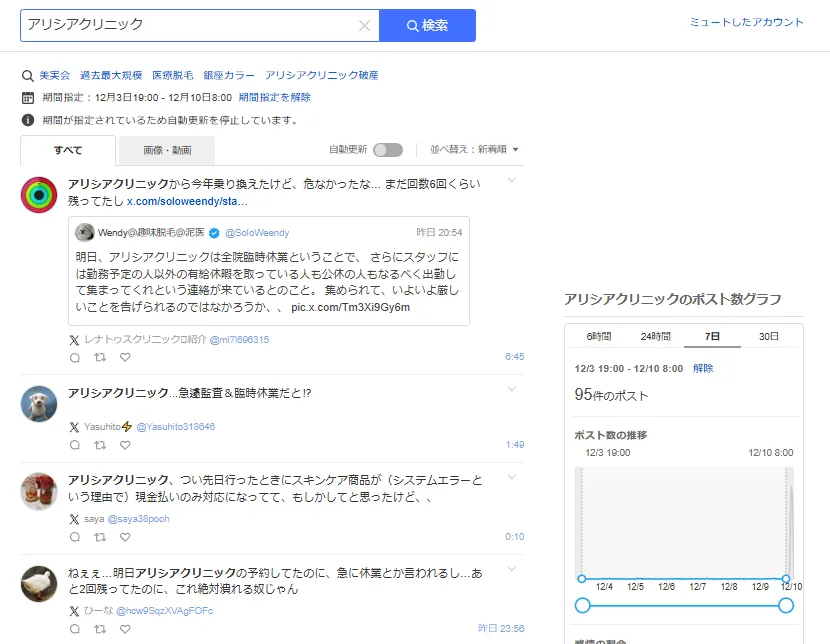Retweet the ひーな post
The width and height of the screenshot is (830, 644).
[100, 629]
